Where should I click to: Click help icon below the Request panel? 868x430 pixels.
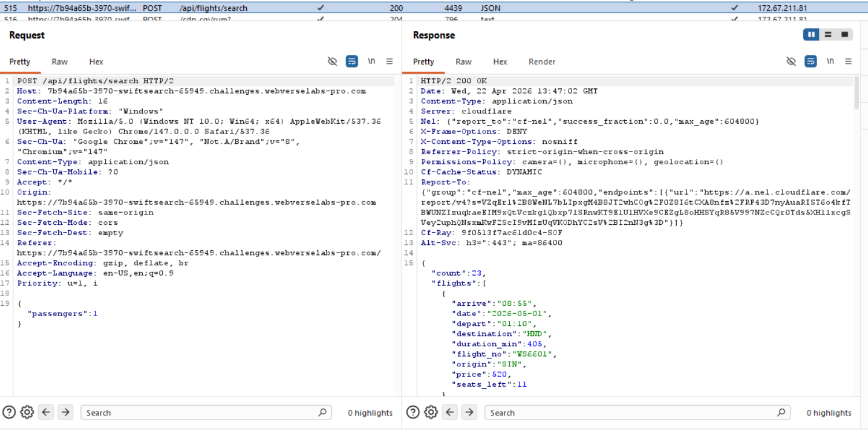click(9, 412)
